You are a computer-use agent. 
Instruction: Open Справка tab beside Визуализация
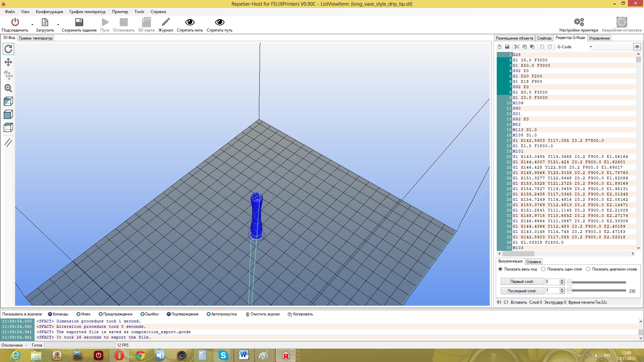533,262
